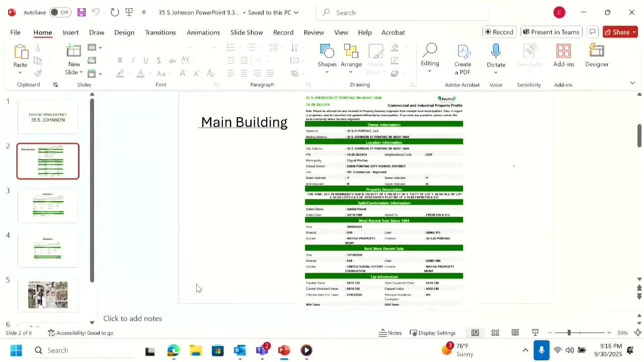
Task: Select the Format Painter brush icon
Action: [x=38, y=73]
